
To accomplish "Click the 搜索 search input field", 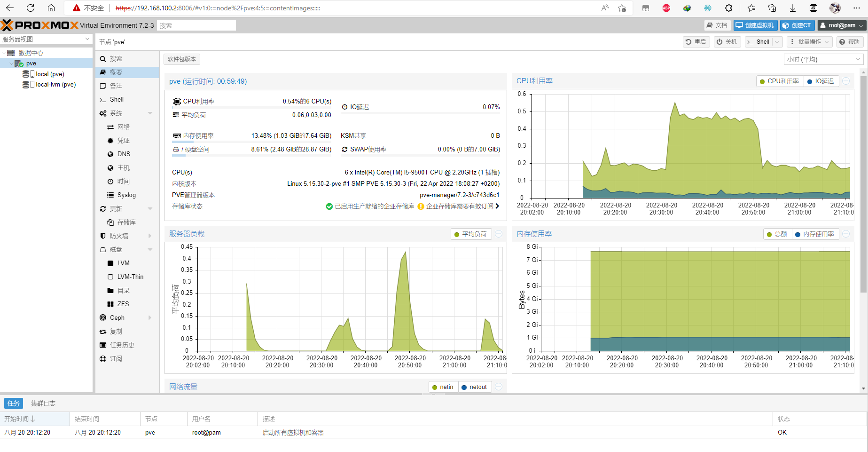I will click(x=196, y=25).
